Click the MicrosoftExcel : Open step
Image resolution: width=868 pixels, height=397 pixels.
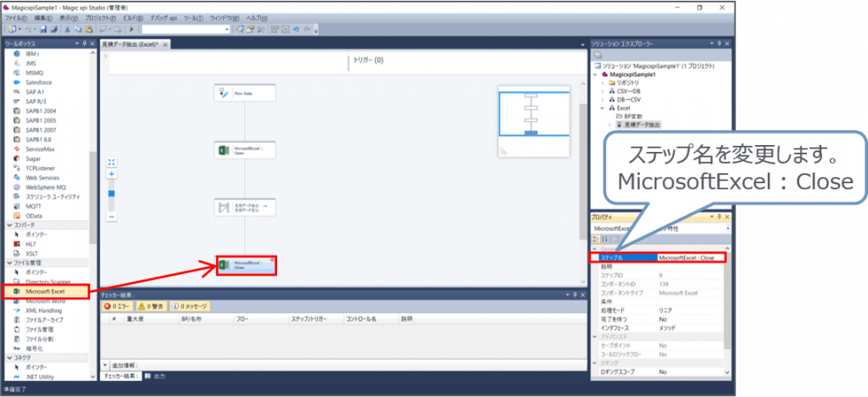coord(245,151)
